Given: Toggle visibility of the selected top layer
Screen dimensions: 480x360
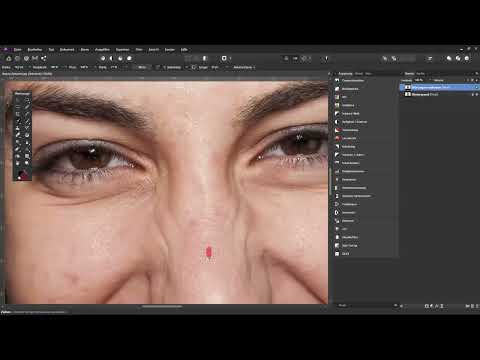Looking at the screenshot, I should point(476,87).
